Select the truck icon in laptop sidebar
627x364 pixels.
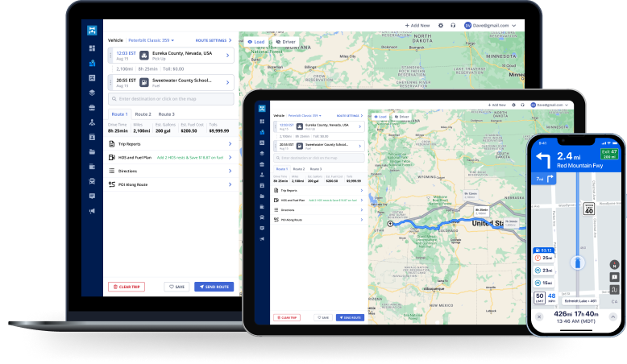(x=92, y=181)
